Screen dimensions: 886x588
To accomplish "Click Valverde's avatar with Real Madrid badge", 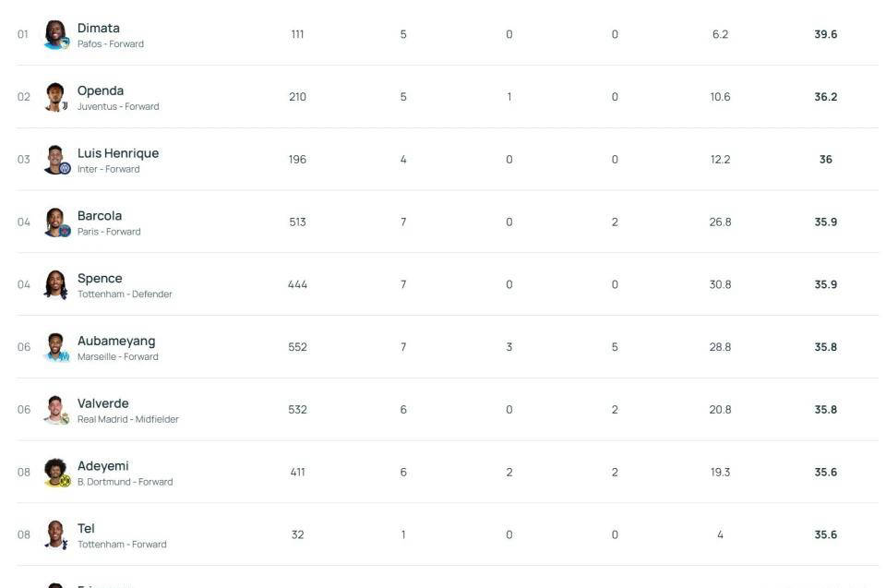I will [x=56, y=410].
